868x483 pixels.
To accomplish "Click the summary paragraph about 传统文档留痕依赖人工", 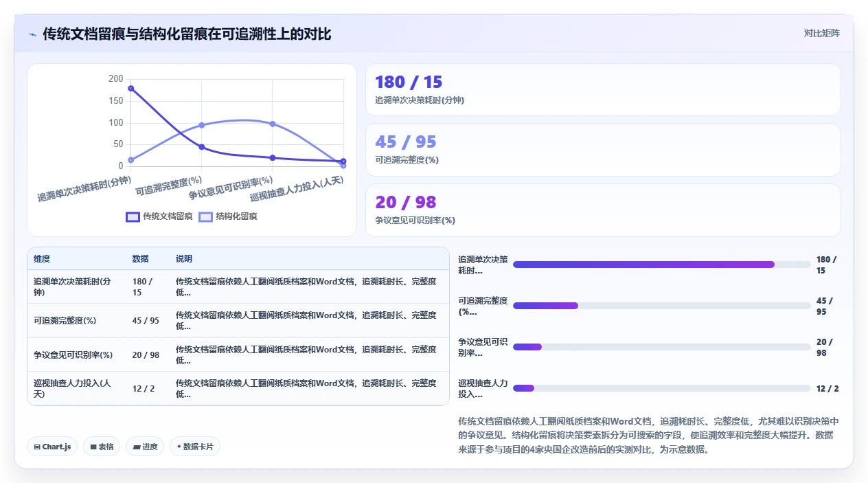I will (x=648, y=436).
